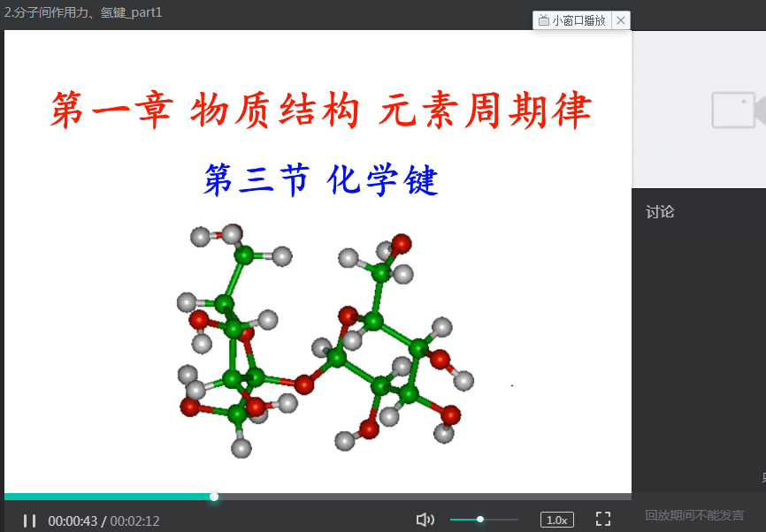Viewport: 766px width, 532px height.
Task: Open the 1.0x playback speed selector
Action: click(557, 520)
